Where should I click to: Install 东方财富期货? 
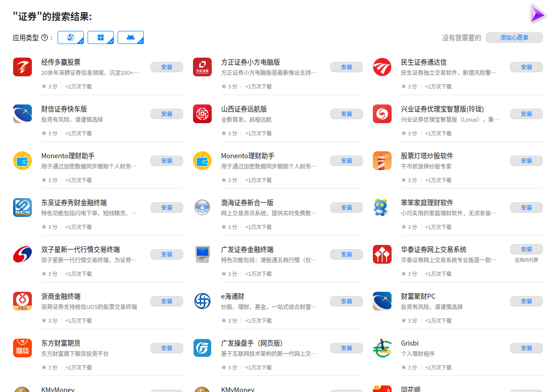(x=167, y=348)
